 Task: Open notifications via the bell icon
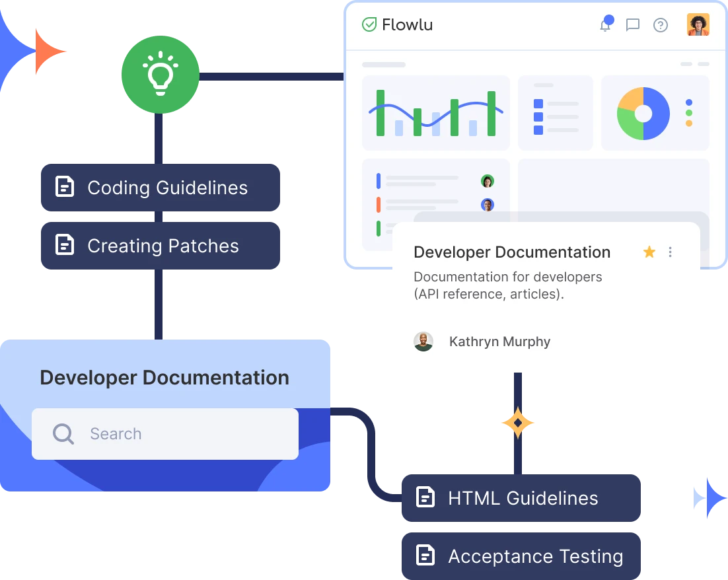click(605, 24)
